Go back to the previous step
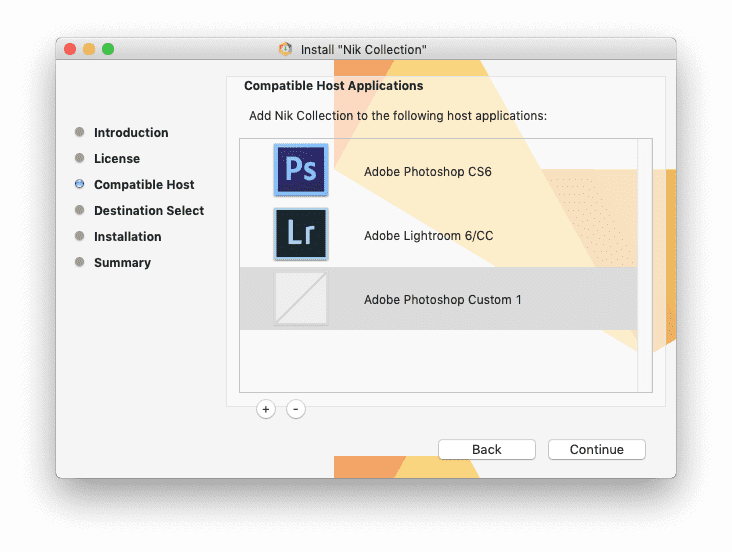 point(486,449)
